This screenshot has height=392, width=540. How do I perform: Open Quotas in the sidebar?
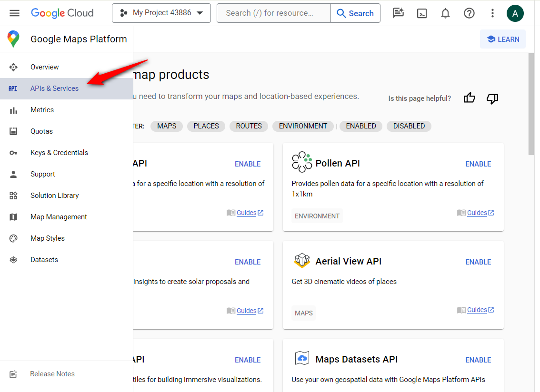click(67, 131)
